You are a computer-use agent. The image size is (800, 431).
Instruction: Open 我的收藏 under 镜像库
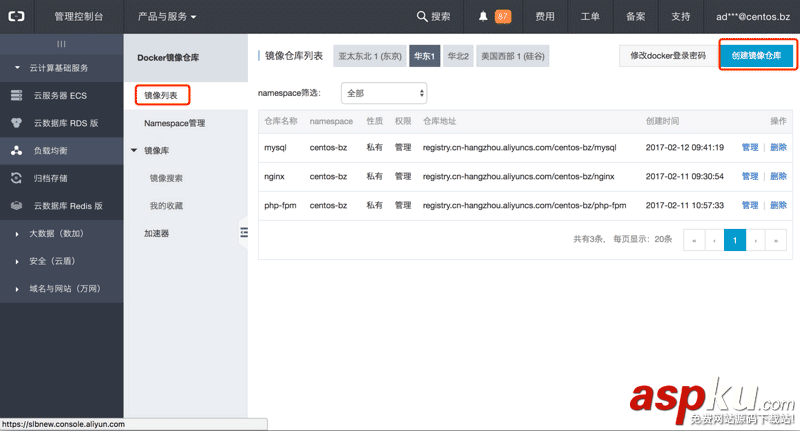click(x=166, y=206)
